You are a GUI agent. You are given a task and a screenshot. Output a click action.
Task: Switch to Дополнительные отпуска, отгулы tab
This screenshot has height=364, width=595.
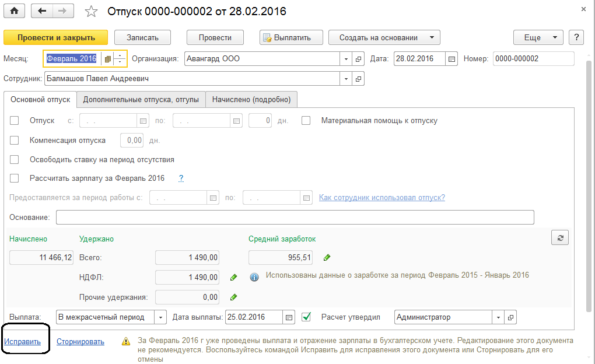pos(141,100)
